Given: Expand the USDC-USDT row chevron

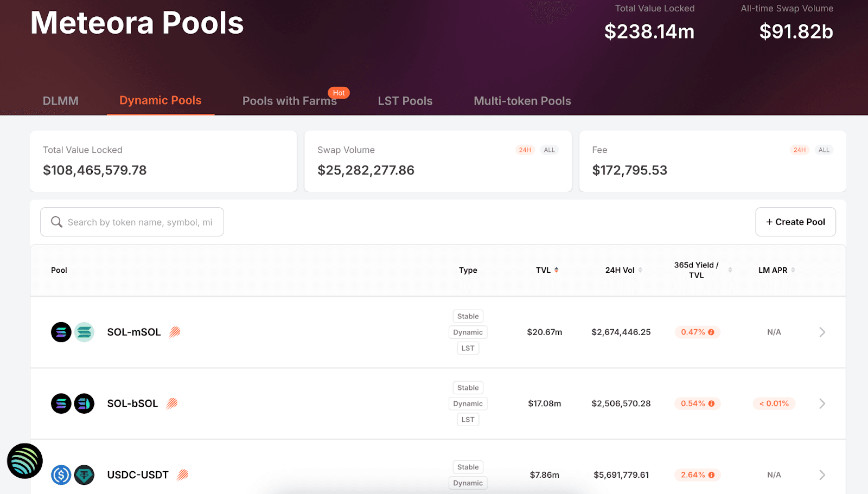Looking at the screenshot, I should (x=822, y=475).
